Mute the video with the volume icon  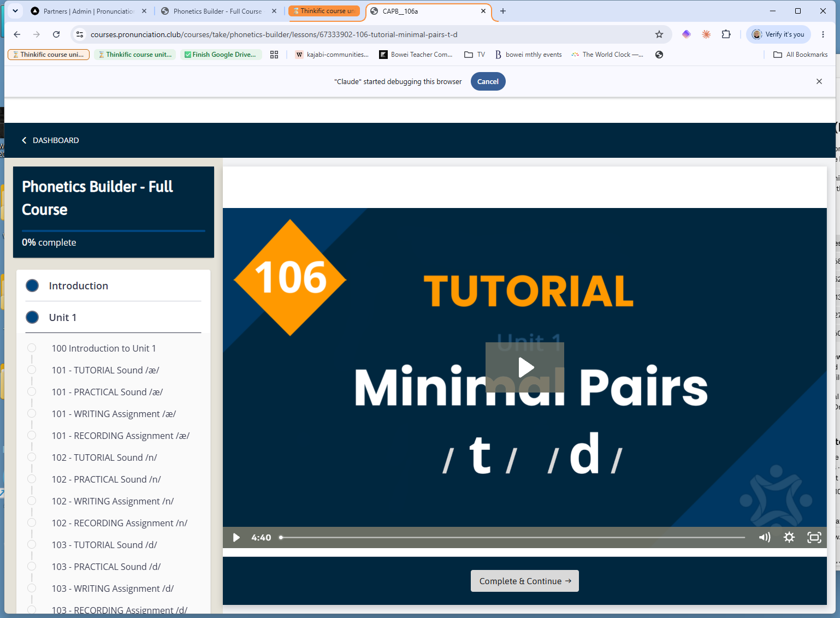pos(765,537)
